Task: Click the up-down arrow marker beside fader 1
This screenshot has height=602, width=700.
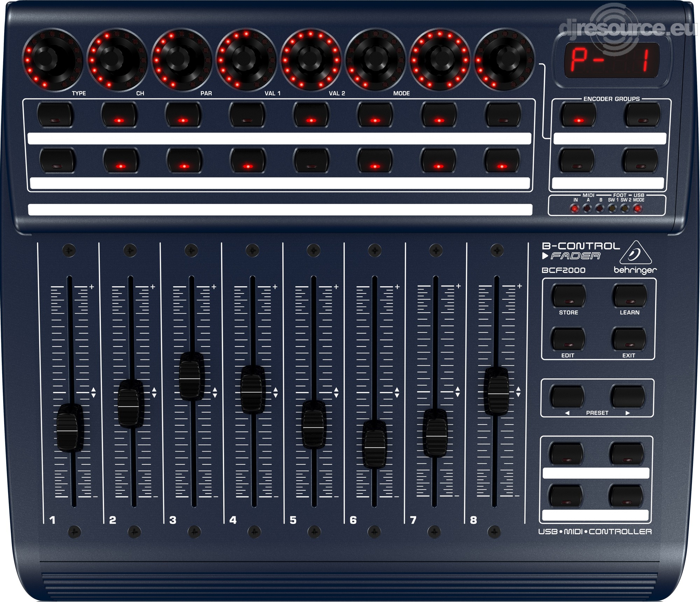Action: (x=93, y=392)
